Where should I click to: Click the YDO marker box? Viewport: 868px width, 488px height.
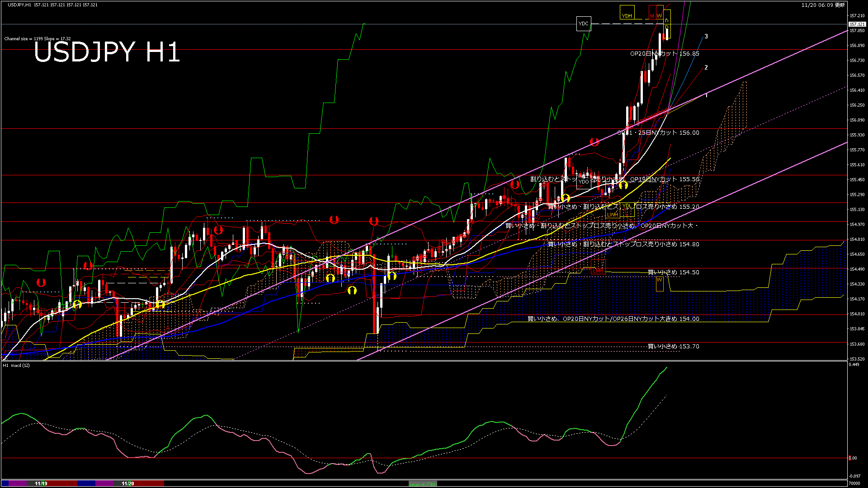(583, 182)
